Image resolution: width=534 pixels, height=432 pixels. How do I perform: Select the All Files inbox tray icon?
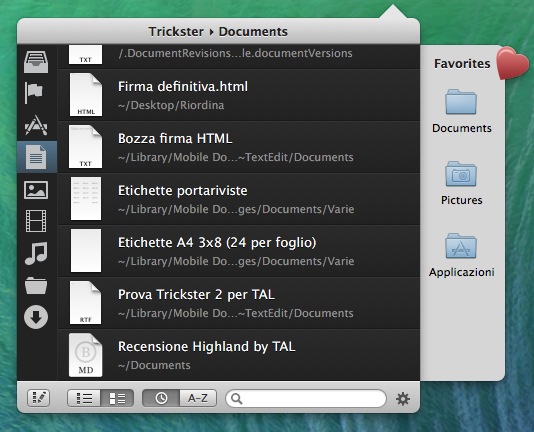[36, 62]
